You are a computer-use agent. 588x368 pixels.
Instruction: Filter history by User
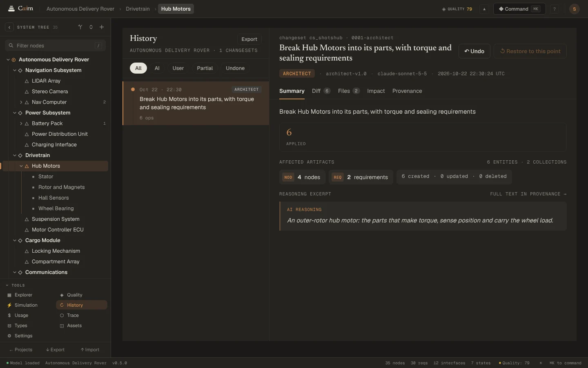coord(178,68)
